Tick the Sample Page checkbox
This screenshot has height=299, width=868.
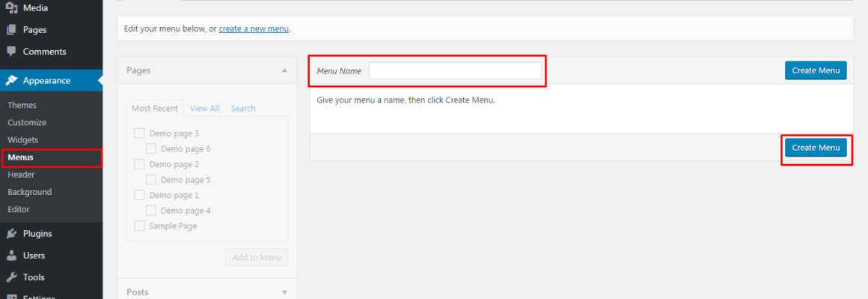click(x=139, y=226)
